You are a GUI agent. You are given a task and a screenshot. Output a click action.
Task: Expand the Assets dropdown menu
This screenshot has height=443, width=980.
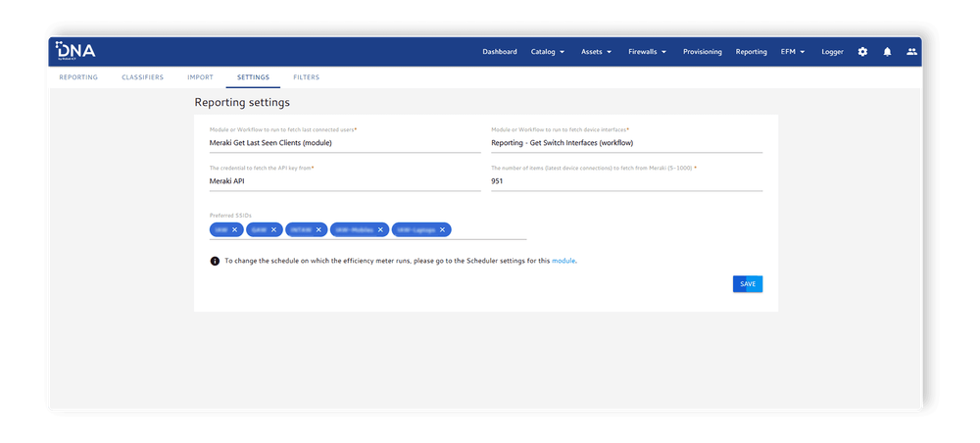tap(596, 52)
